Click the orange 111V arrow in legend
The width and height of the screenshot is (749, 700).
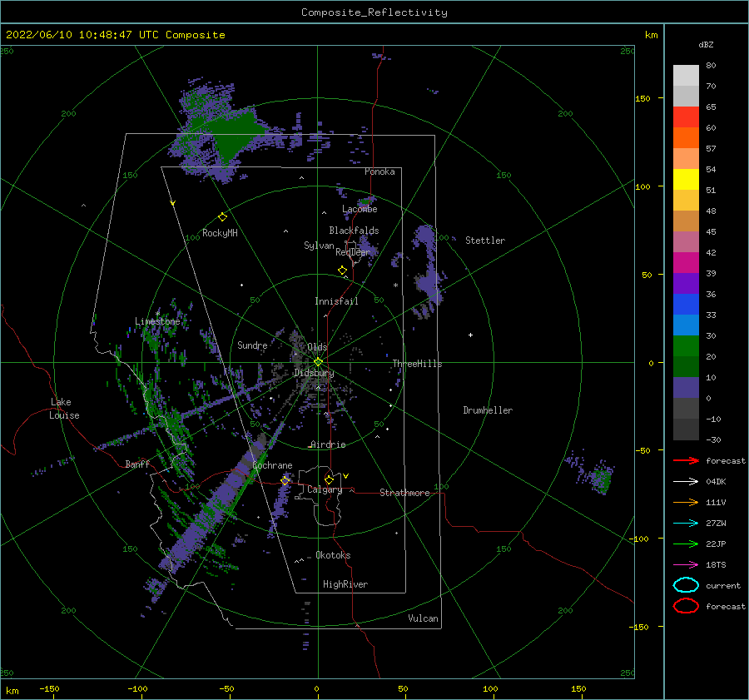[686, 502]
